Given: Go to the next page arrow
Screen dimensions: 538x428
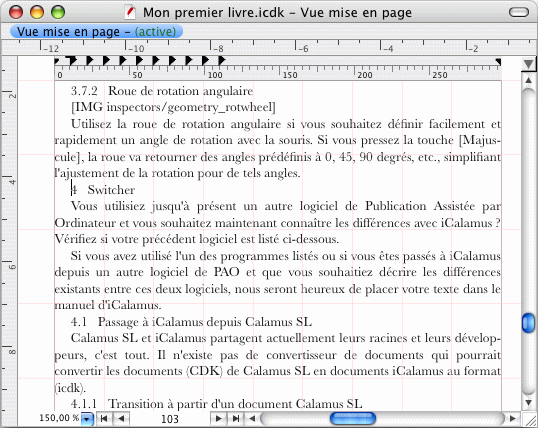Looking at the screenshot, I should 218,418.
